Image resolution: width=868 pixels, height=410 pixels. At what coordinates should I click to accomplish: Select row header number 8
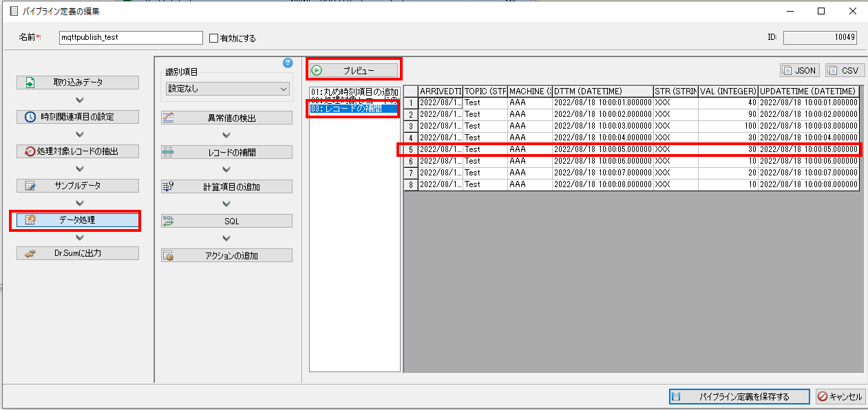tap(411, 184)
